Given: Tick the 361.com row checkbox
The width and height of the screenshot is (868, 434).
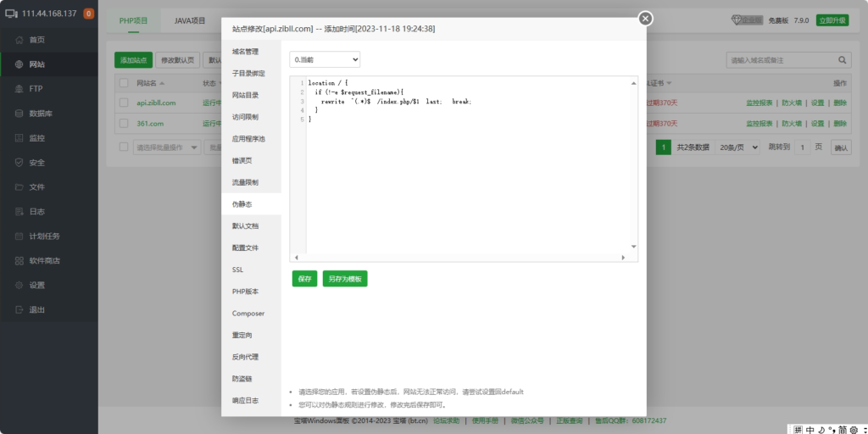Looking at the screenshot, I should (124, 124).
